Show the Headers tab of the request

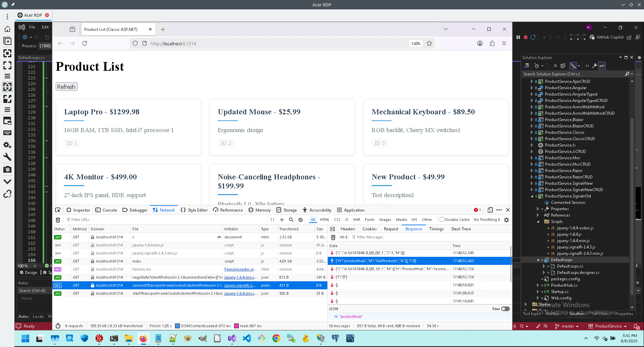pos(348,229)
